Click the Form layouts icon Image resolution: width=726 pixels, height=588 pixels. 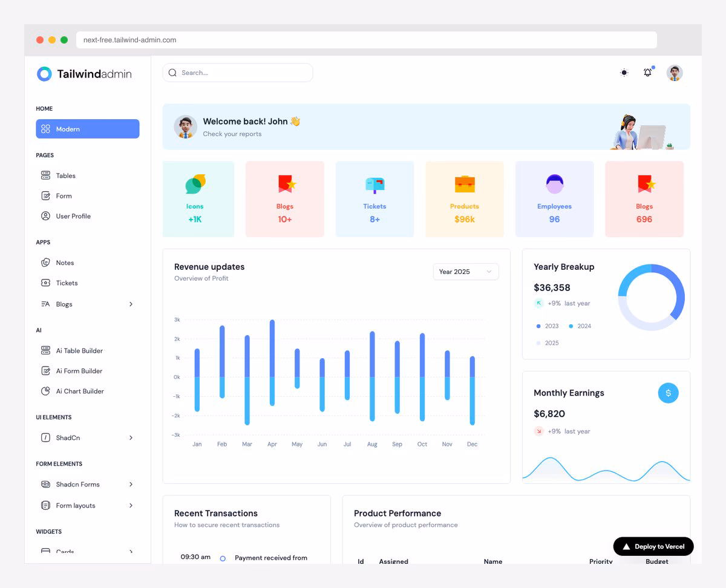(x=45, y=505)
